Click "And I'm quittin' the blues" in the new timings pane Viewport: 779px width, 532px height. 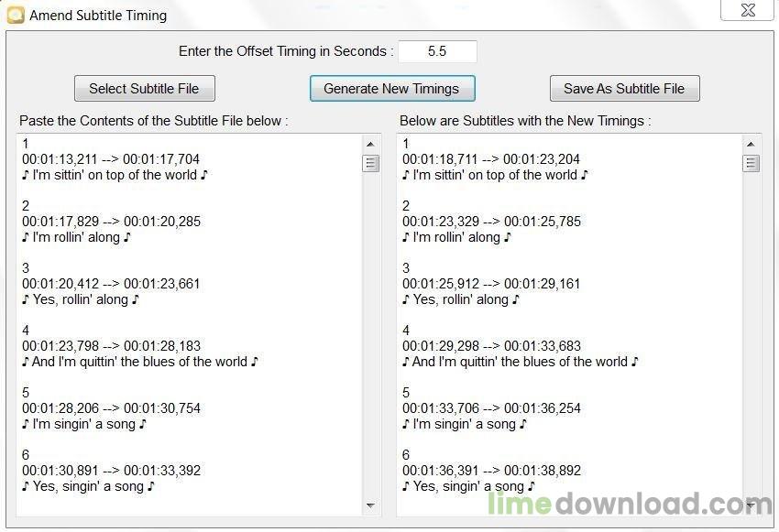[520, 362]
